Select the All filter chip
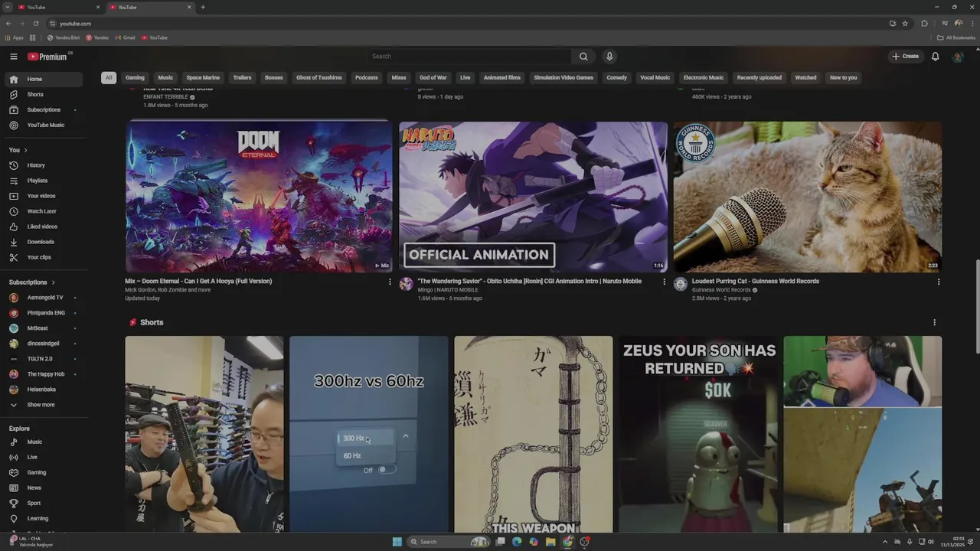 [109, 77]
